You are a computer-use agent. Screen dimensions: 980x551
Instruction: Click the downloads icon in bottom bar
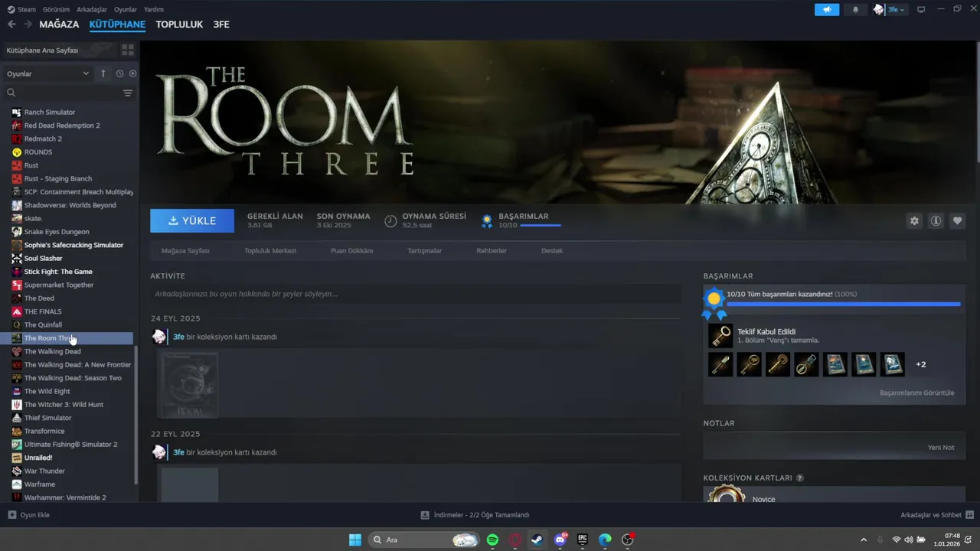coord(425,515)
